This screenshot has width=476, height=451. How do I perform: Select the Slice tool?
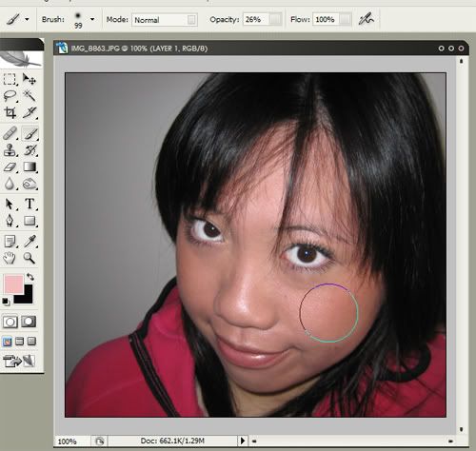click(x=30, y=112)
